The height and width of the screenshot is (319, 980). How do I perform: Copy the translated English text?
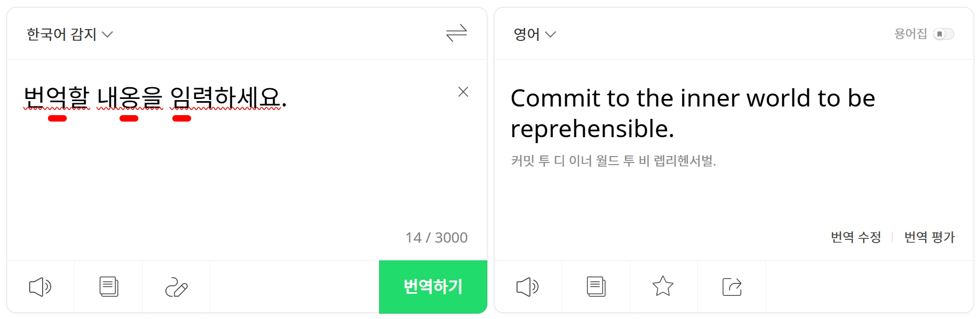point(596,287)
